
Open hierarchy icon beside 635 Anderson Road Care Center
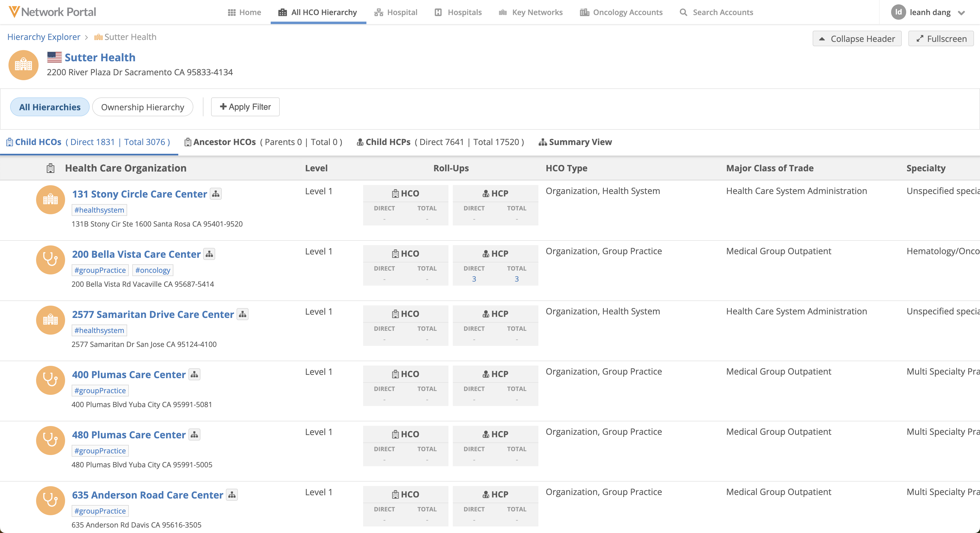pyautogui.click(x=232, y=494)
